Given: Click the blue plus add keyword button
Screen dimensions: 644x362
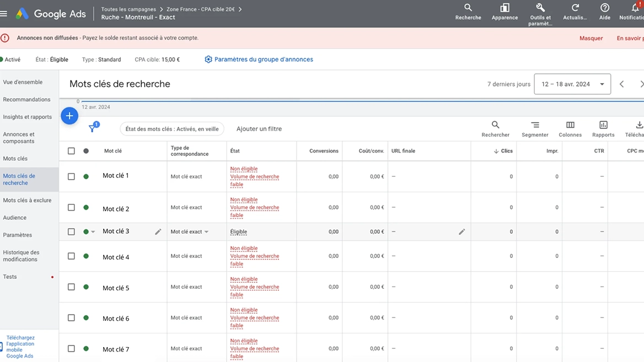Looking at the screenshot, I should [x=69, y=116].
